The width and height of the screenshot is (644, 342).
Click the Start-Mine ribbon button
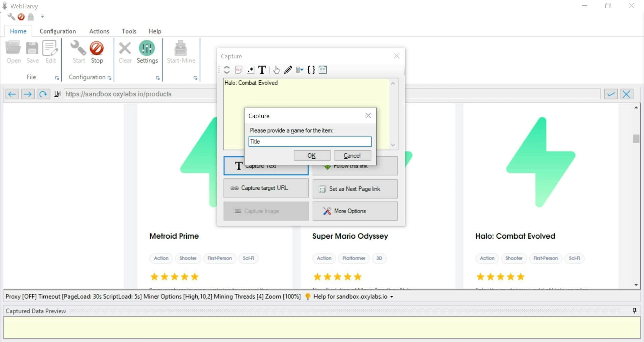click(x=181, y=52)
